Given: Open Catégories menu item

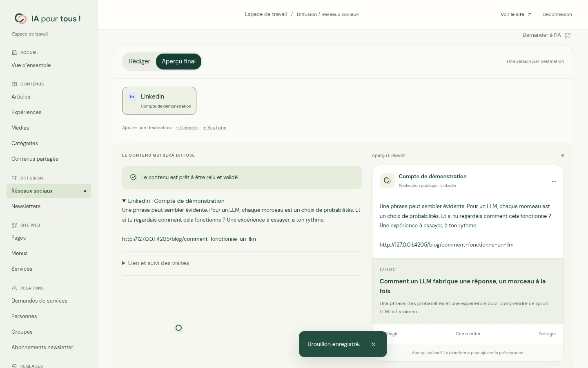Looking at the screenshot, I should pyautogui.click(x=24, y=143).
